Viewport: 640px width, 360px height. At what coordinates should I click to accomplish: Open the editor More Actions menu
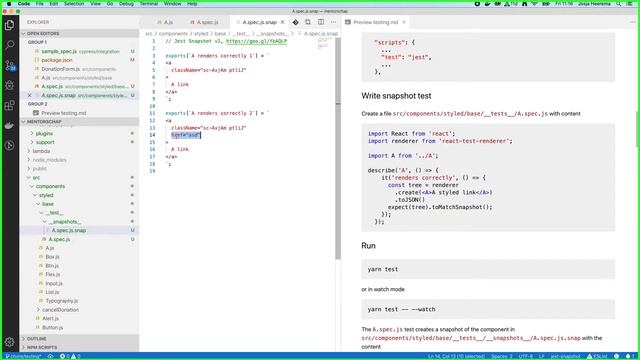click(x=333, y=22)
